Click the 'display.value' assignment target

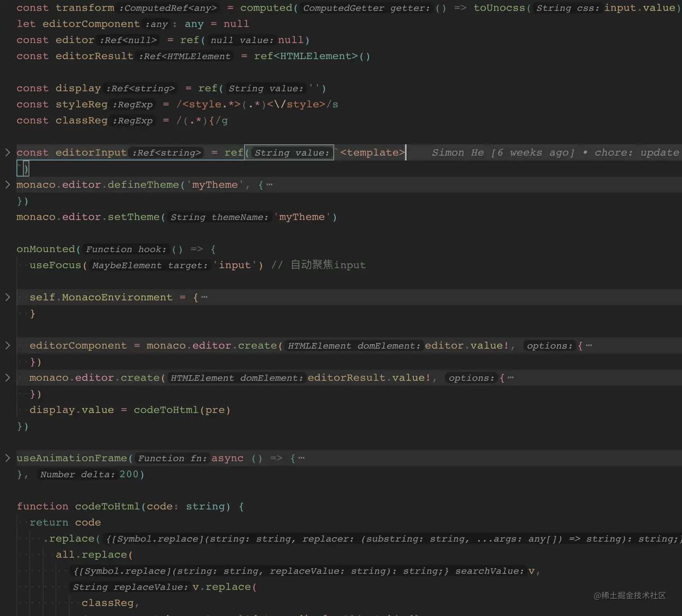(x=72, y=410)
